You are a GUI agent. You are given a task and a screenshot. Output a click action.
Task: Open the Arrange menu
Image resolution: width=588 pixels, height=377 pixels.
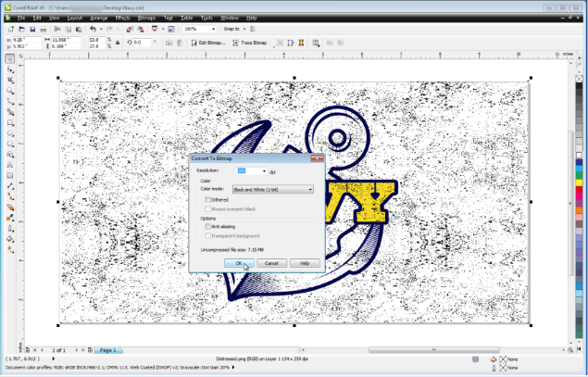pyautogui.click(x=99, y=18)
